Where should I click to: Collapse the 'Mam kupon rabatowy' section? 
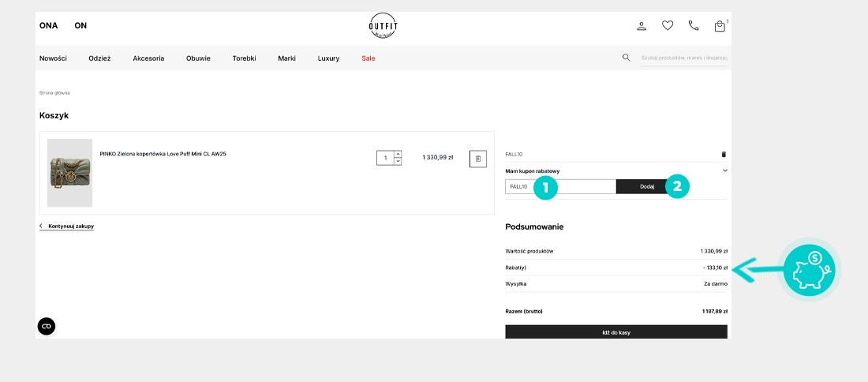coord(724,170)
